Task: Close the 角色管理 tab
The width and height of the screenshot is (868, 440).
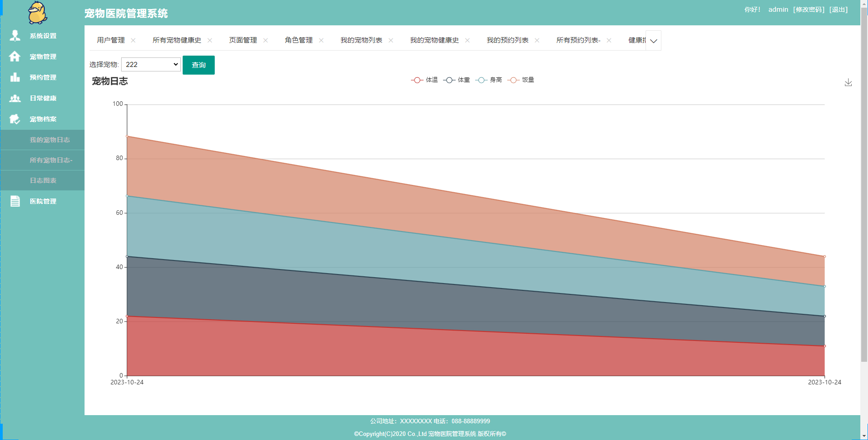Action: click(x=321, y=40)
